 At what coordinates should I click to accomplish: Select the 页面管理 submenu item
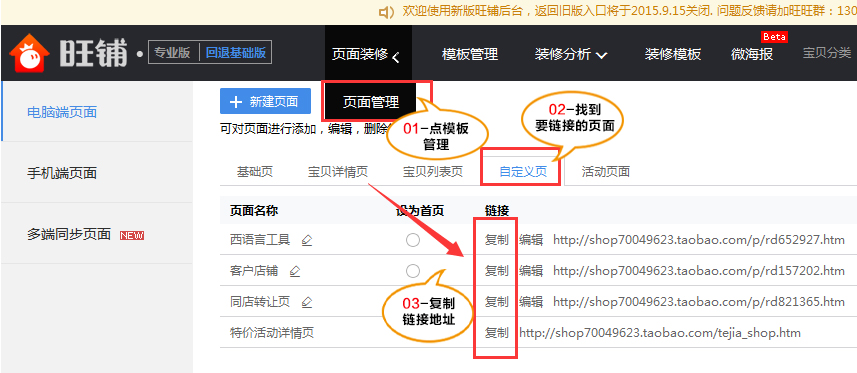(x=371, y=102)
